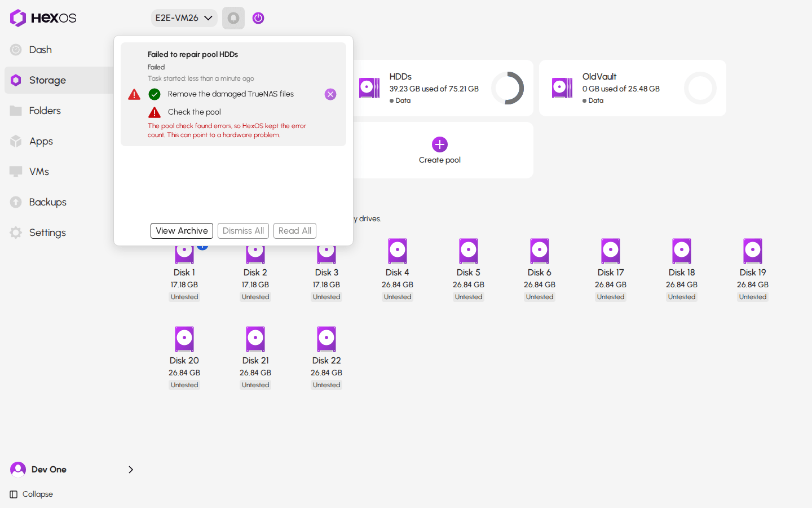Viewport: 812px width, 508px height.
Task: Select Disk 19 drive icon
Action: 753,251
